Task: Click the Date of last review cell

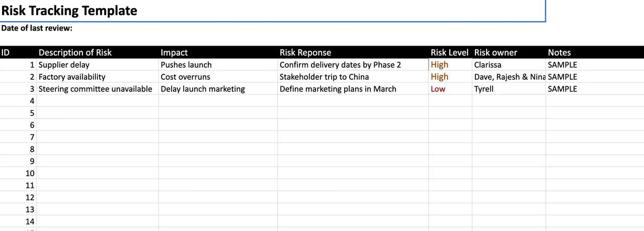Action: [37, 28]
